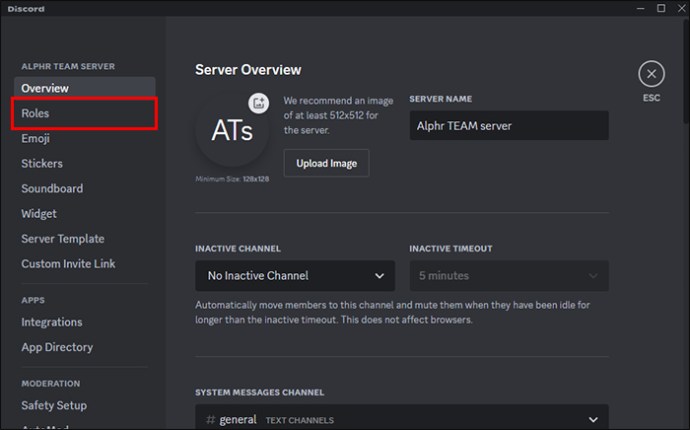Click the SYSTEM MESSAGES CHANNEL label
690x430 pixels.
click(x=260, y=393)
